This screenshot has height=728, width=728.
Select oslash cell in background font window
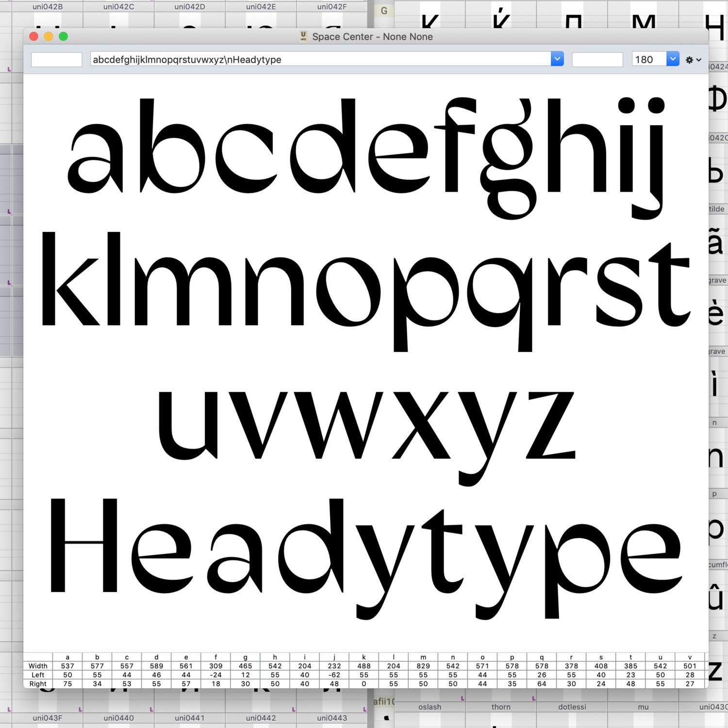click(430, 707)
